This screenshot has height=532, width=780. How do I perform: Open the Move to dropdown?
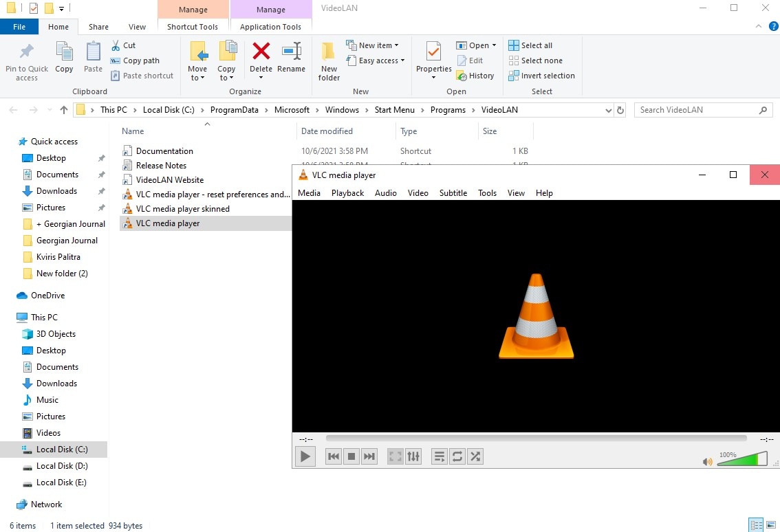[x=197, y=60]
